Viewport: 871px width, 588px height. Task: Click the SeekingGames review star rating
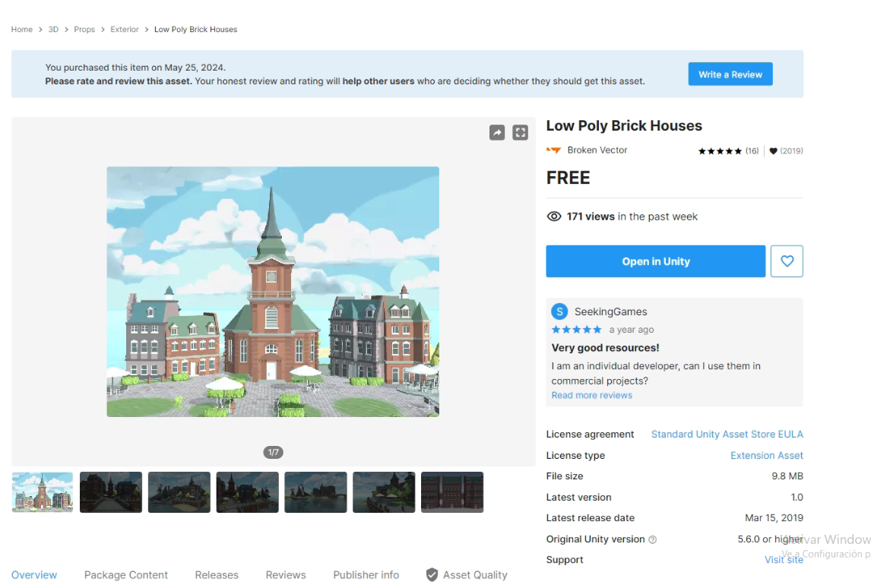point(576,330)
